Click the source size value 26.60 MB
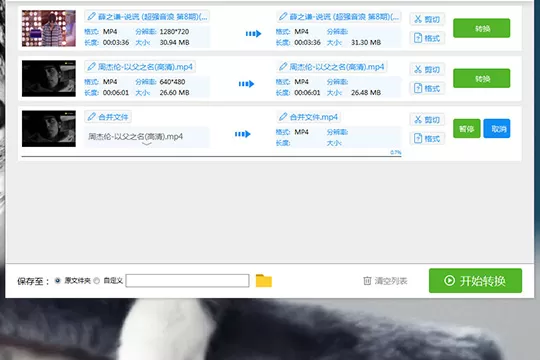The height and width of the screenshot is (360, 540). [x=175, y=93]
